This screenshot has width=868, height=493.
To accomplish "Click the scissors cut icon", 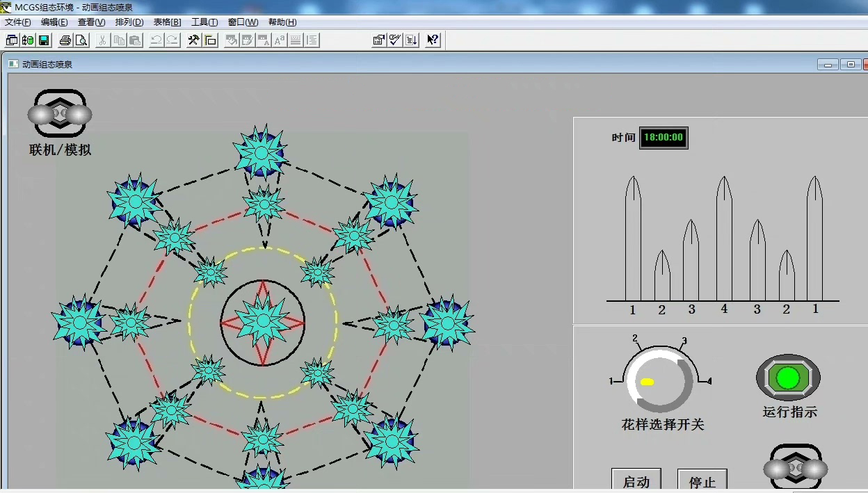I will [x=102, y=40].
